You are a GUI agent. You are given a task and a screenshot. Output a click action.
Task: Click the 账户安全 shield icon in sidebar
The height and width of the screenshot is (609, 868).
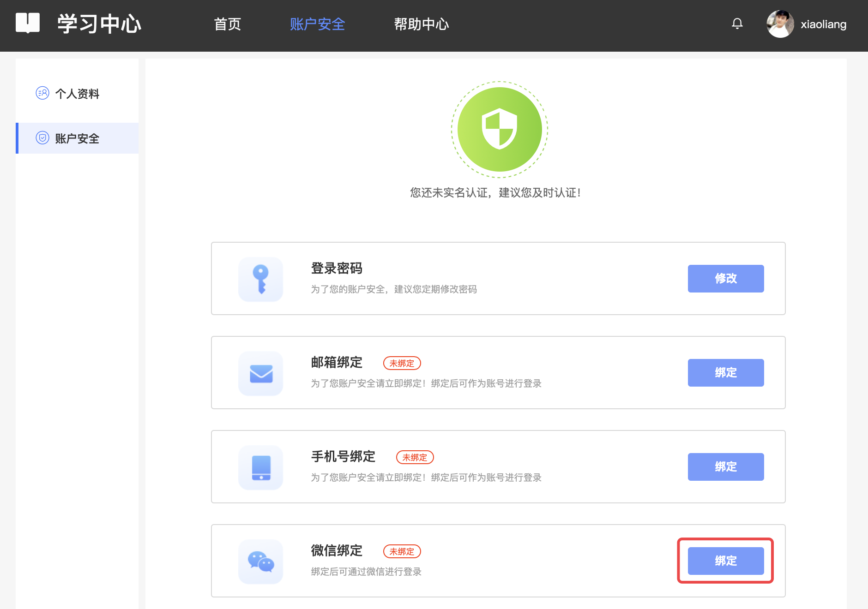coord(42,138)
